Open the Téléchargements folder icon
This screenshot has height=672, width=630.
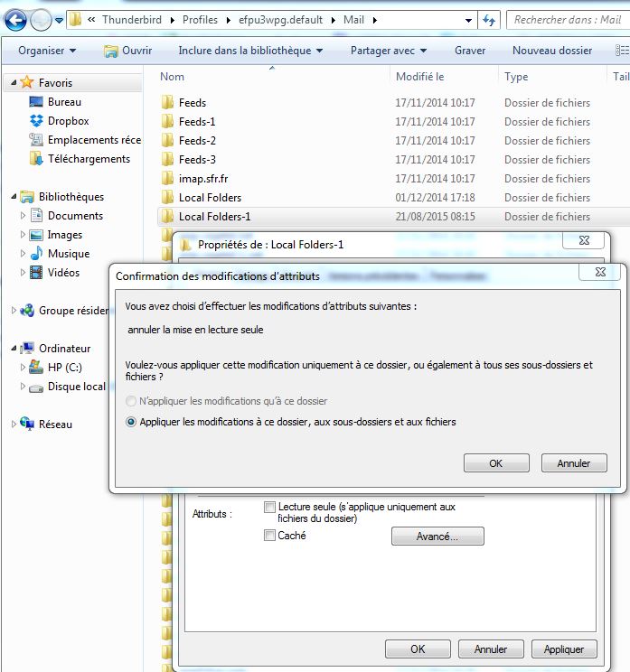36,159
